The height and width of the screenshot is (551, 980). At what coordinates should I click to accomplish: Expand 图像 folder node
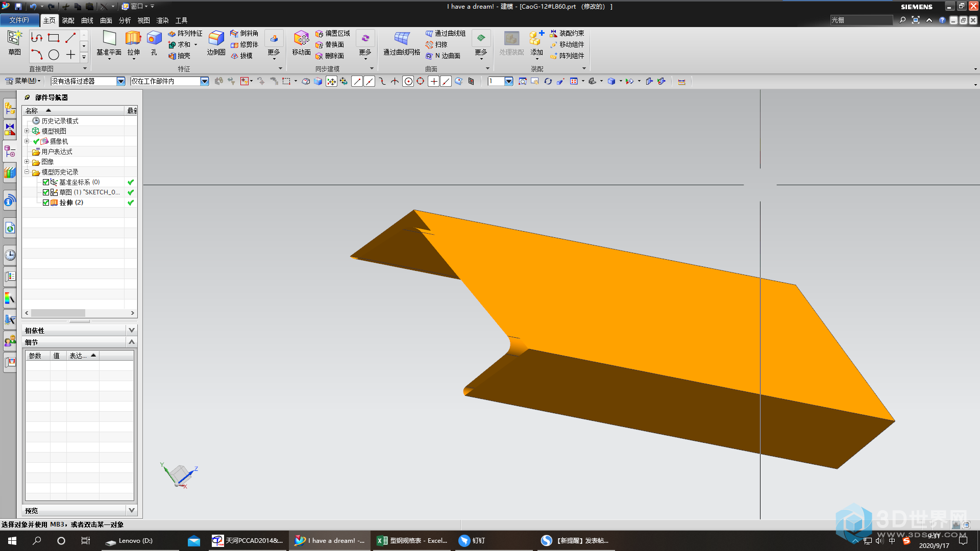click(27, 162)
